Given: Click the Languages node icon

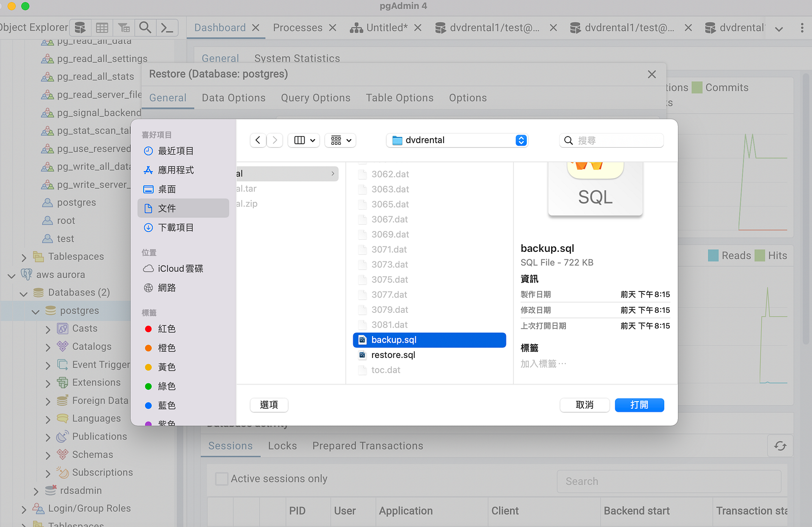Looking at the screenshot, I should click(x=62, y=418).
